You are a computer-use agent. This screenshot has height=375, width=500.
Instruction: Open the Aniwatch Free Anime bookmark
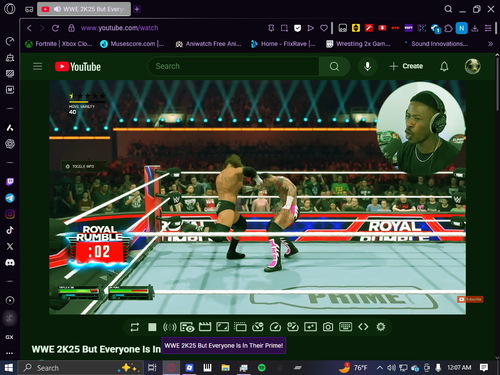click(x=208, y=44)
